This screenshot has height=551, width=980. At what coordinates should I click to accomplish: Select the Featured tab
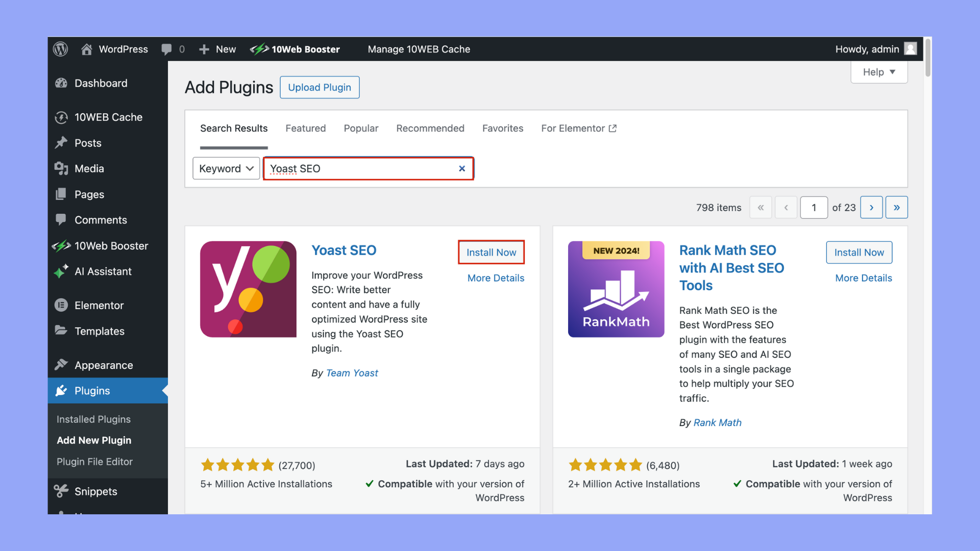pos(305,128)
